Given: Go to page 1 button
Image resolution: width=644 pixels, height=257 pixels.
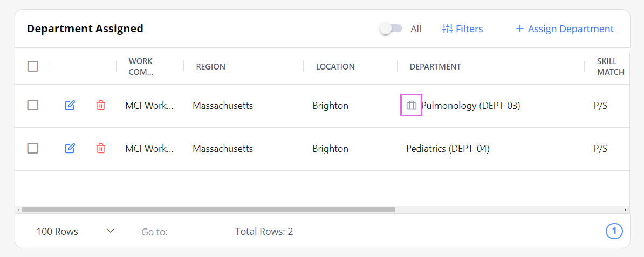Looking at the screenshot, I should [614, 231].
